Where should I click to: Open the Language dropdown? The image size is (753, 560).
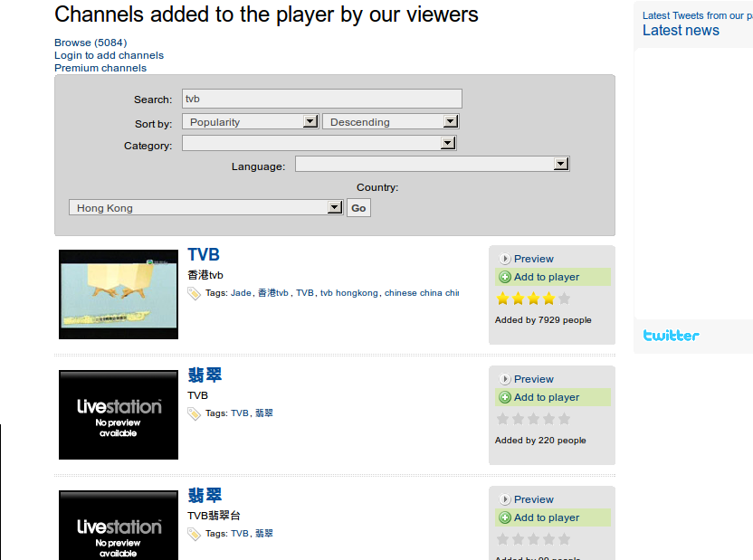pyautogui.click(x=433, y=165)
